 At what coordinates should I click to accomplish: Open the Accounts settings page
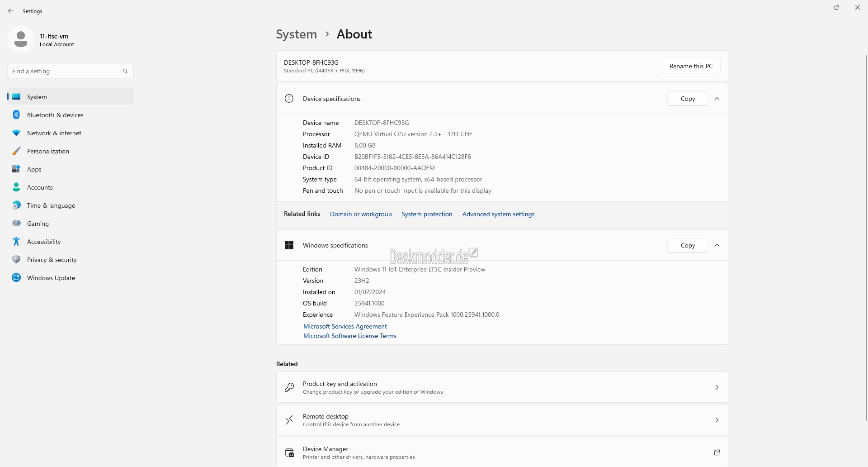click(x=71, y=187)
